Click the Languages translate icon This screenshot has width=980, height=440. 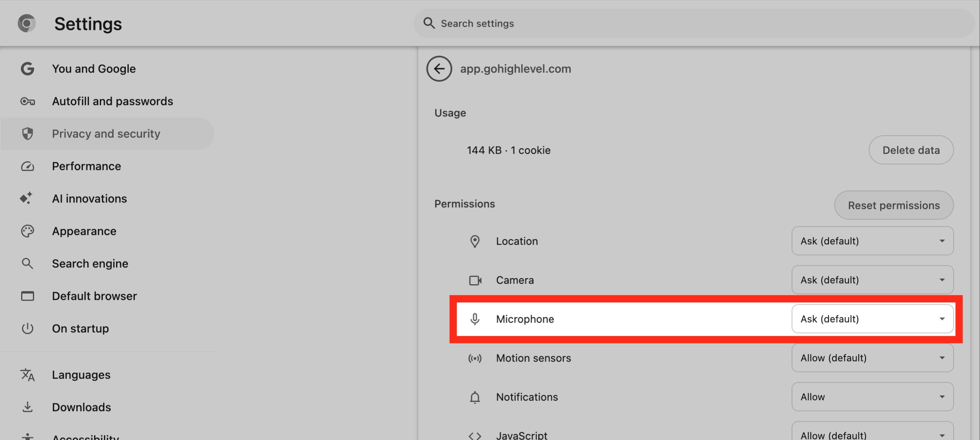coord(27,375)
